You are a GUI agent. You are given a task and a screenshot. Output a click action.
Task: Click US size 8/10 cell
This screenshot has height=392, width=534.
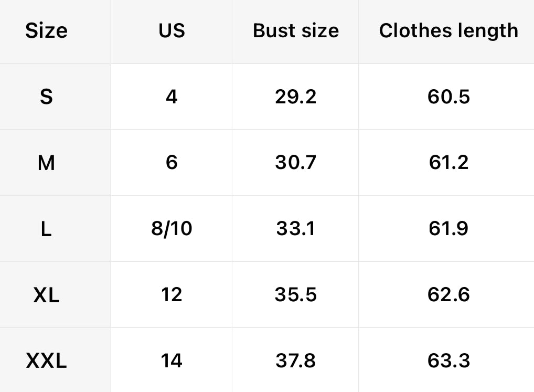172,229
